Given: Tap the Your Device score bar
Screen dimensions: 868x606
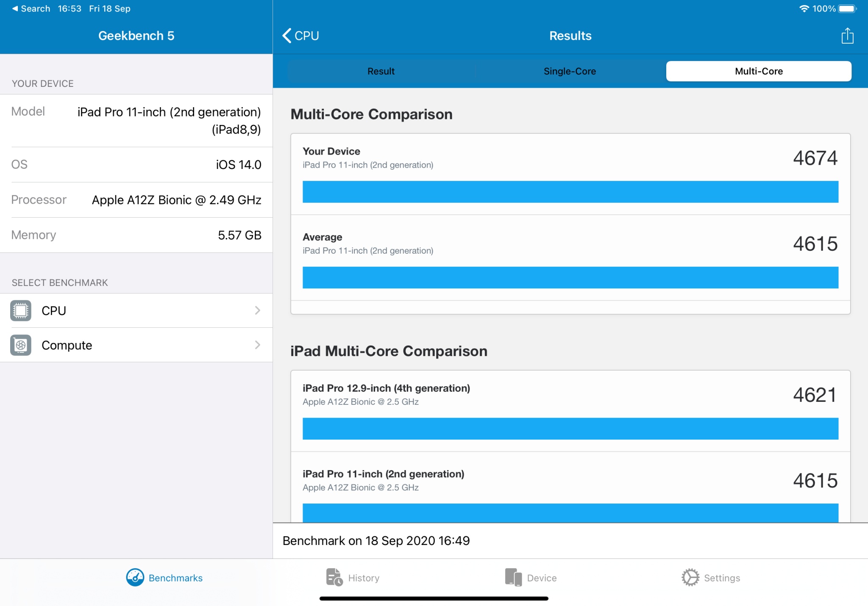Looking at the screenshot, I should coord(570,192).
